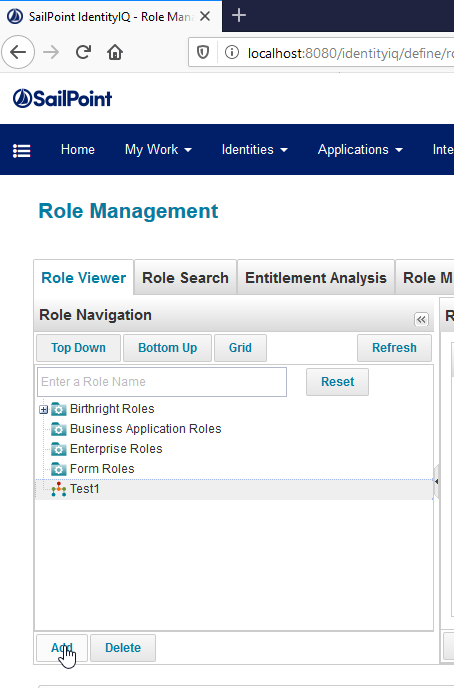This screenshot has width=454, height=688.
Task: Focus the Enter a Role Name field
Action: pos(162,382)
